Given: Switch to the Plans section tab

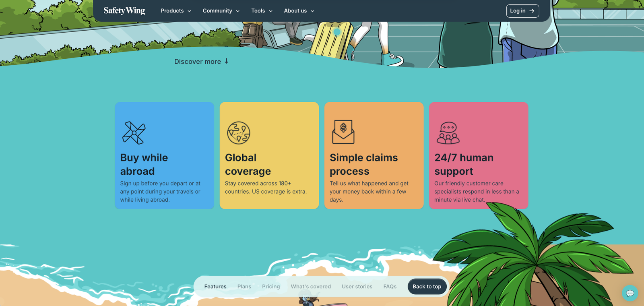Looking at the screenshot, I should (x=244, y=287).
